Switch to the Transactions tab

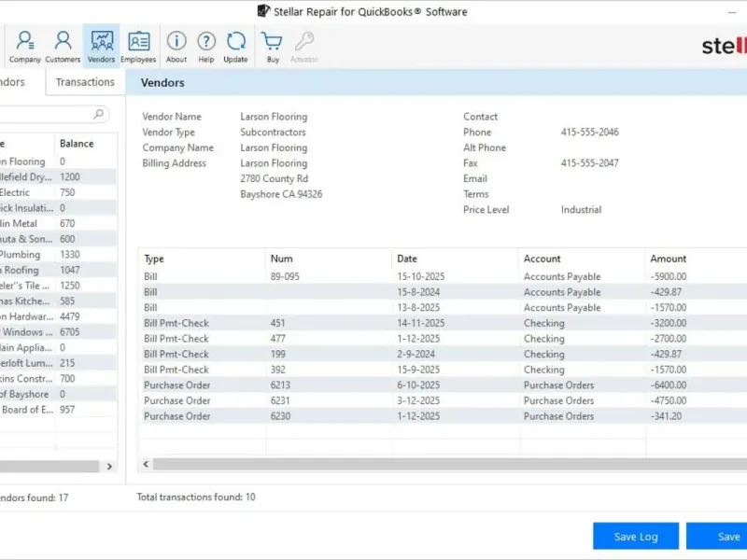pos(85,82)
